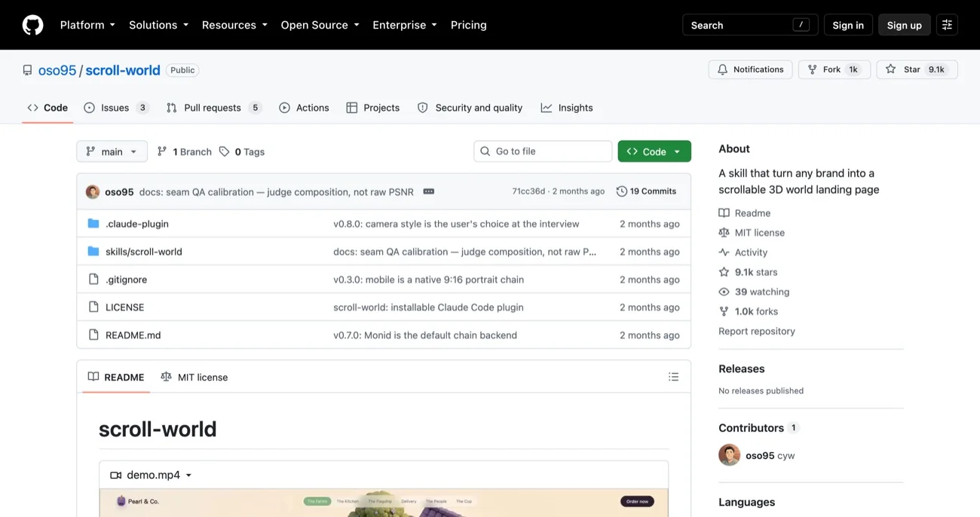Image resolution: width=980 pixels, height=517 pixels.
Task: Star the repository with Star button
Action: pos(917,69)
